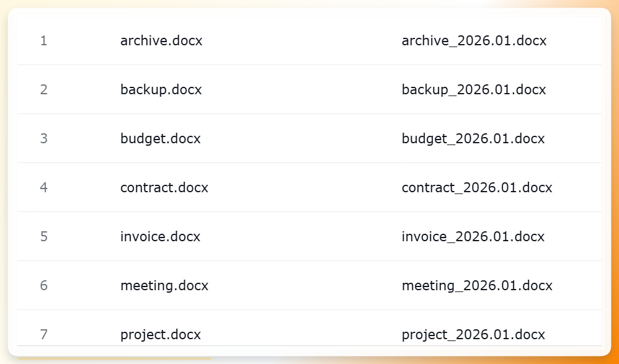Select row number 5
The height and width of the screenshot is (364, 619).
click(x=44, y=236)
